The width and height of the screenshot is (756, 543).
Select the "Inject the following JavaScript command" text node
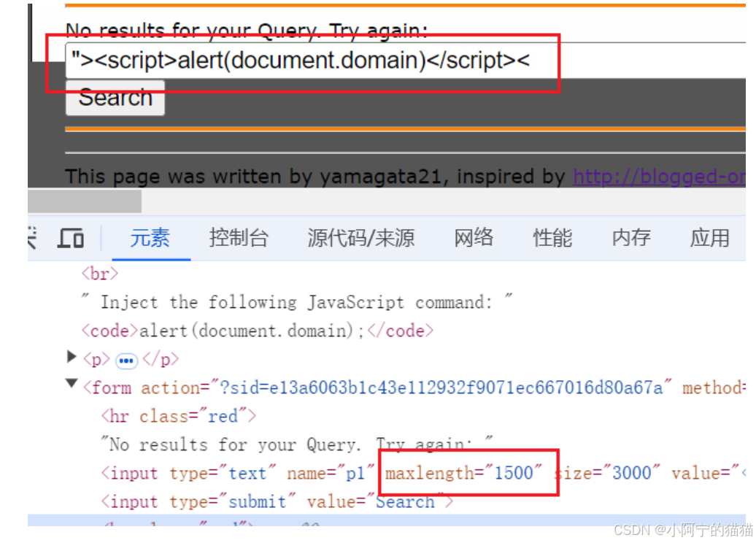point(296,302)
